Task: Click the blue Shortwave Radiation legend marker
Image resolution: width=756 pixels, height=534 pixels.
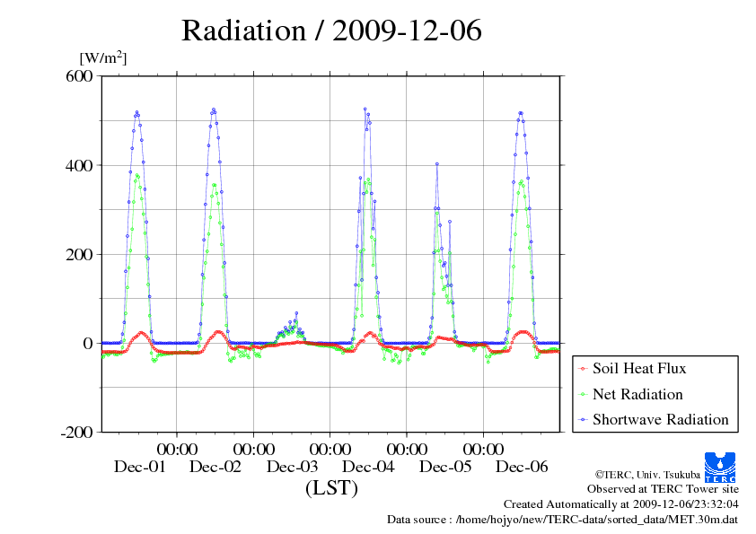Action: pos(584,419)
